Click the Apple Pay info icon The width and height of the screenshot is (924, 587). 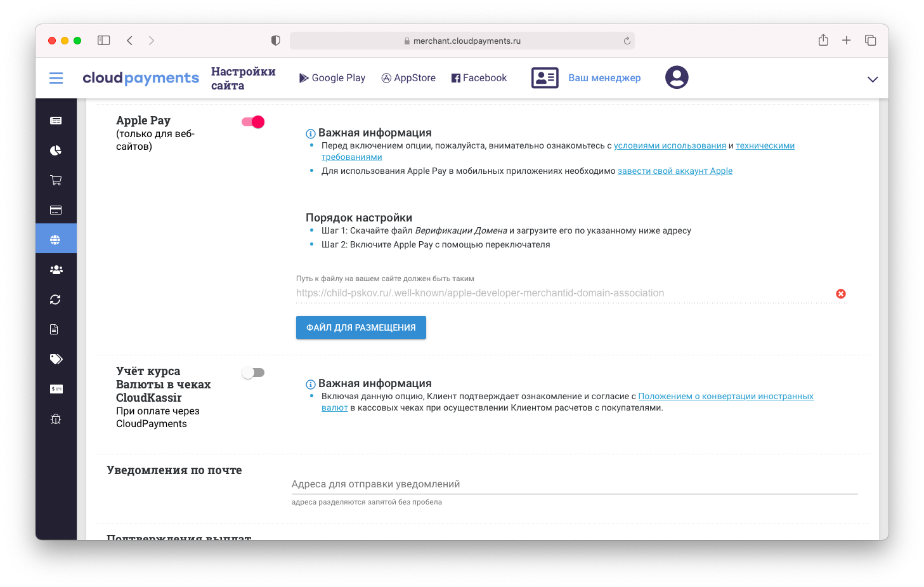click(x=311, y=134)
